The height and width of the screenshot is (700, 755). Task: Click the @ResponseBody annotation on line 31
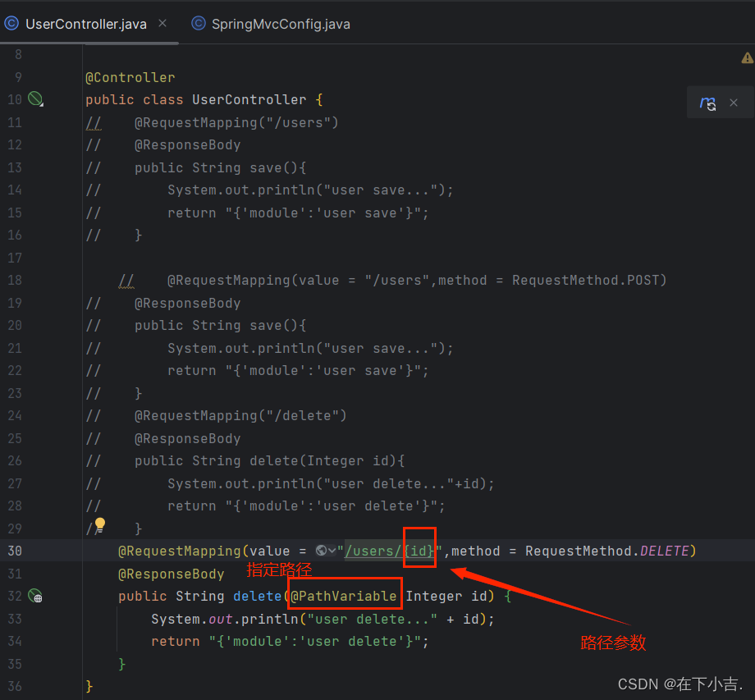(171, 574)
